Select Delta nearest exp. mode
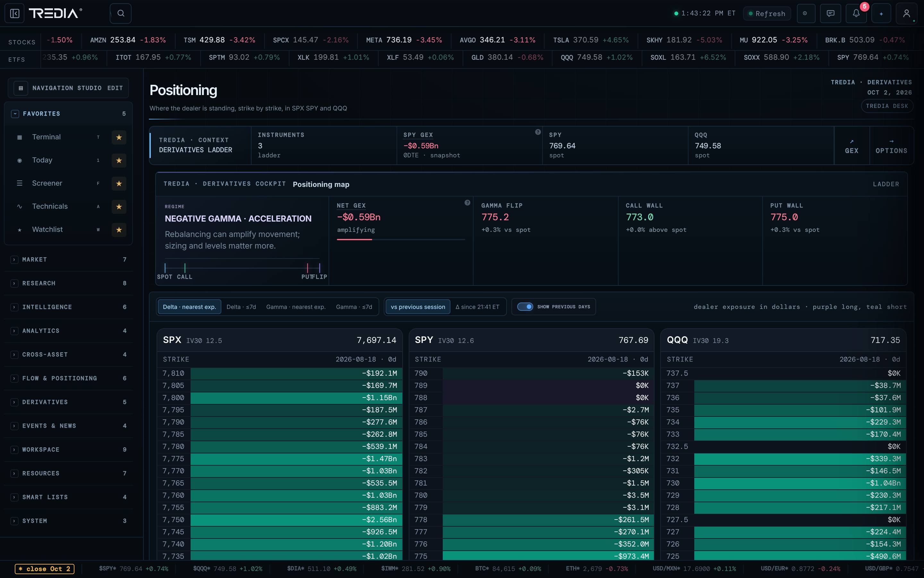The image size is (924, 578). click(189, 307)
